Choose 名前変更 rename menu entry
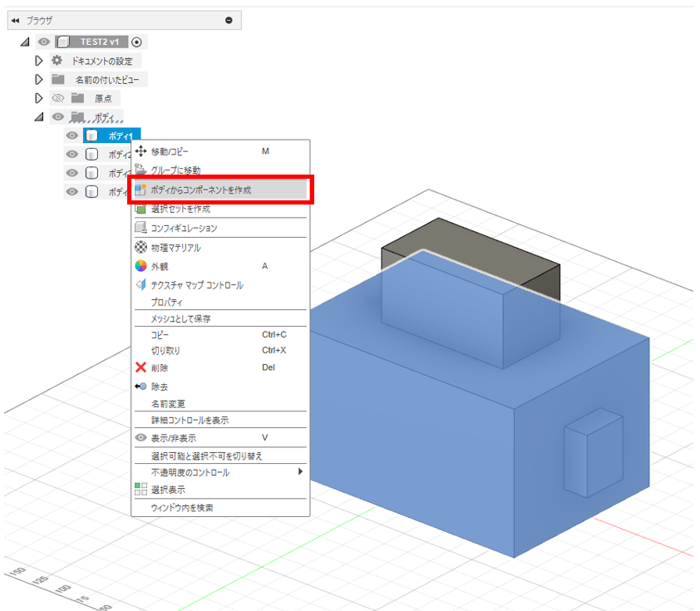The width and height of the screenshot is (700, 611). coord(220,404)
